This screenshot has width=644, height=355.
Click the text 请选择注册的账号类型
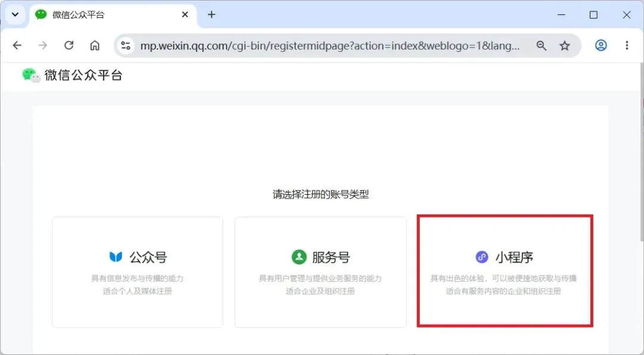[321, 194]
